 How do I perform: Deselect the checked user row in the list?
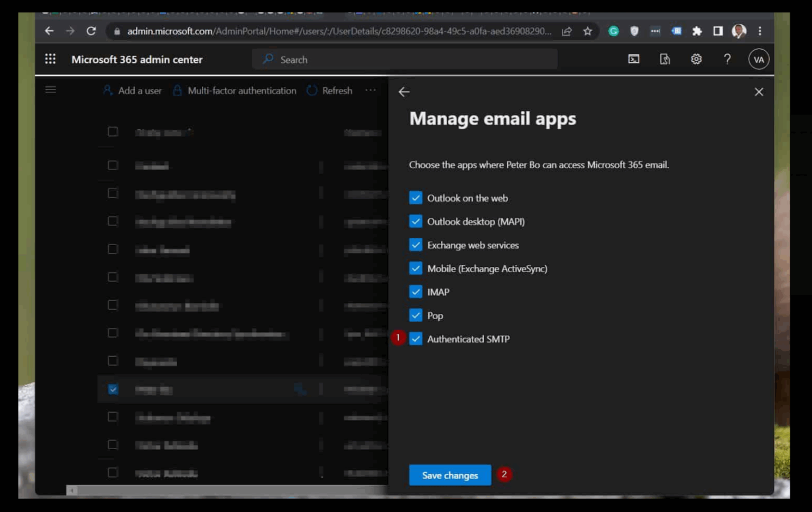(x=113, y=389)
